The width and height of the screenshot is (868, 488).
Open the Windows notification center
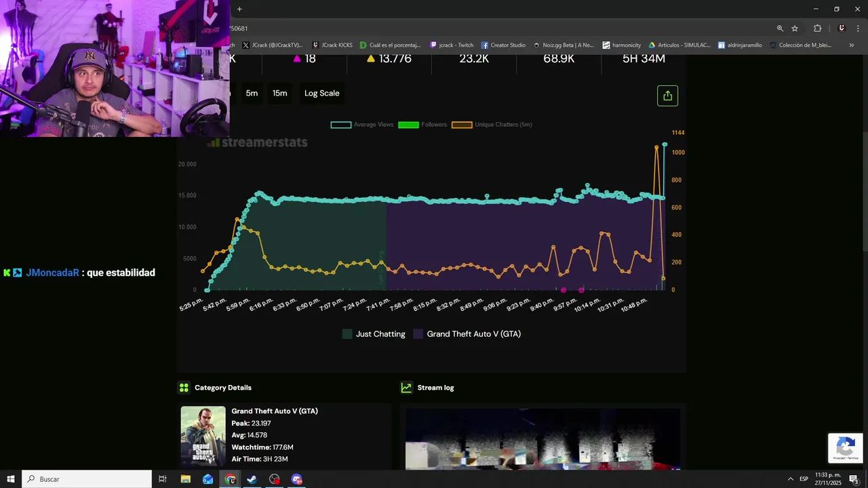[x=854, y=479]
